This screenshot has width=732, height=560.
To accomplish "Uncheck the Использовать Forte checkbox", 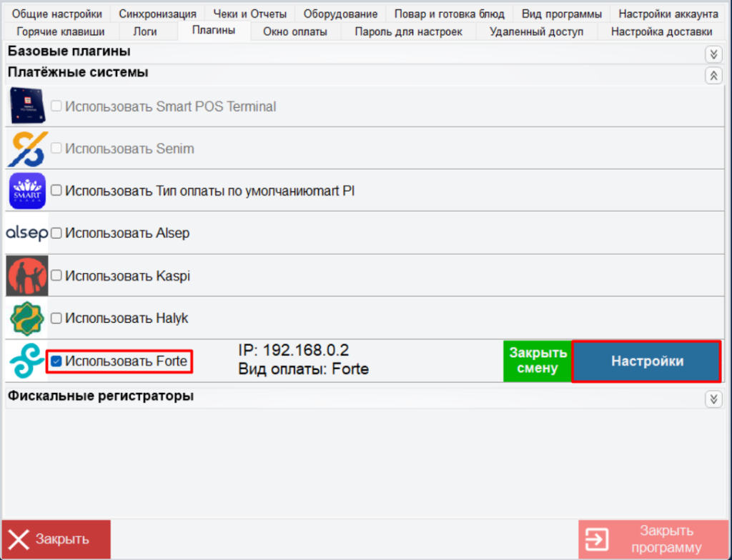I will tap(56, 361).
